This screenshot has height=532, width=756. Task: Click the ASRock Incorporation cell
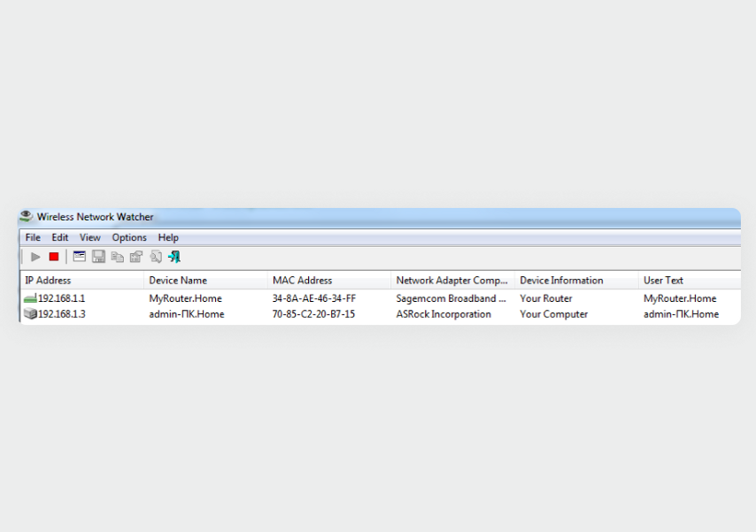click(x=444, y=314)
